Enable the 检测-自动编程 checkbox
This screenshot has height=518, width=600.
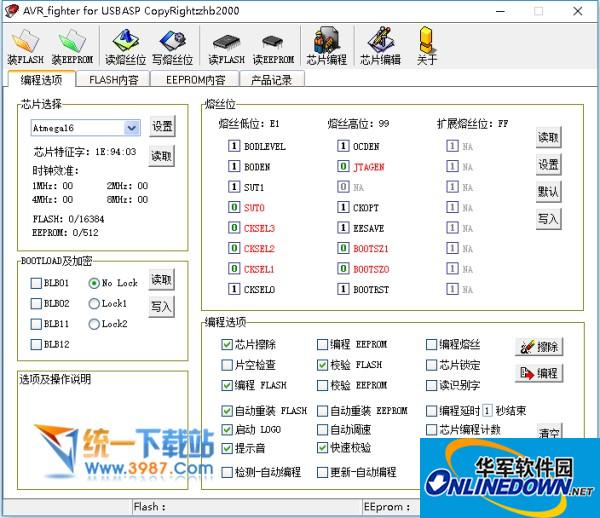[x=227, y=472]
